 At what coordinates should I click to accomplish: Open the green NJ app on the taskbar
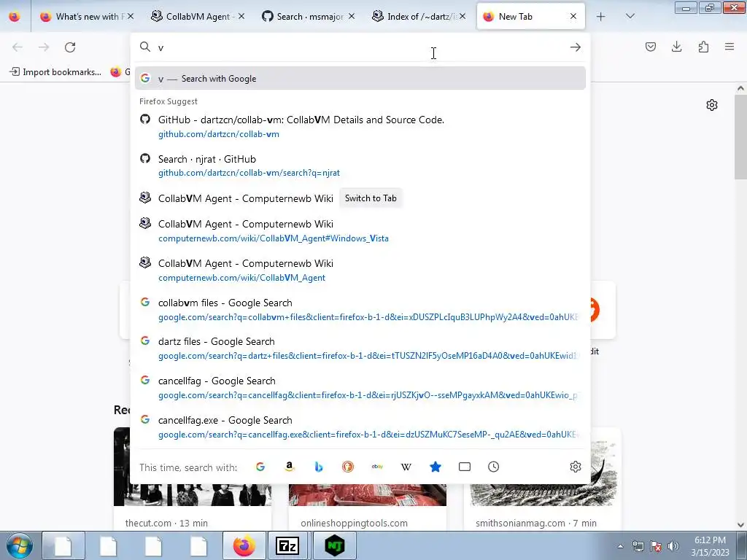(x=334, y=545)
